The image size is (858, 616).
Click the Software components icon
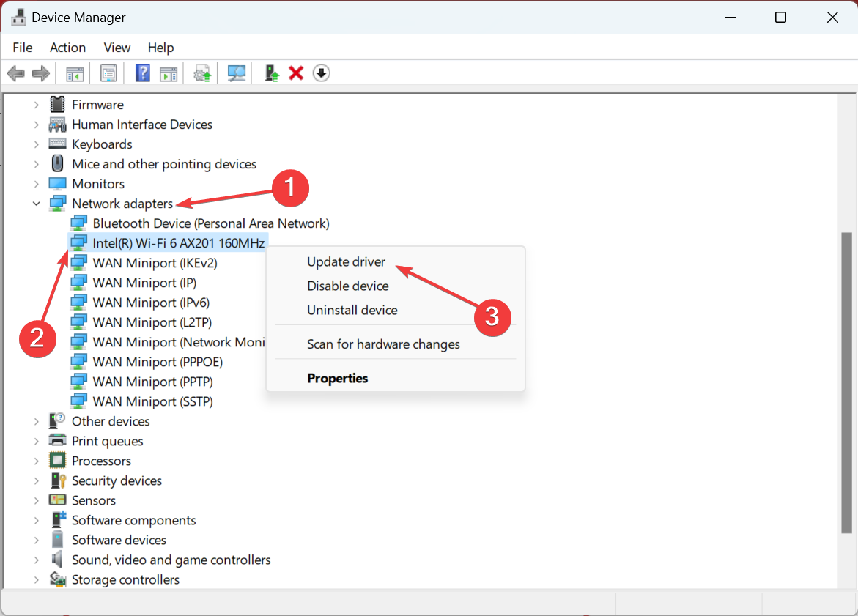coord(58,519)
